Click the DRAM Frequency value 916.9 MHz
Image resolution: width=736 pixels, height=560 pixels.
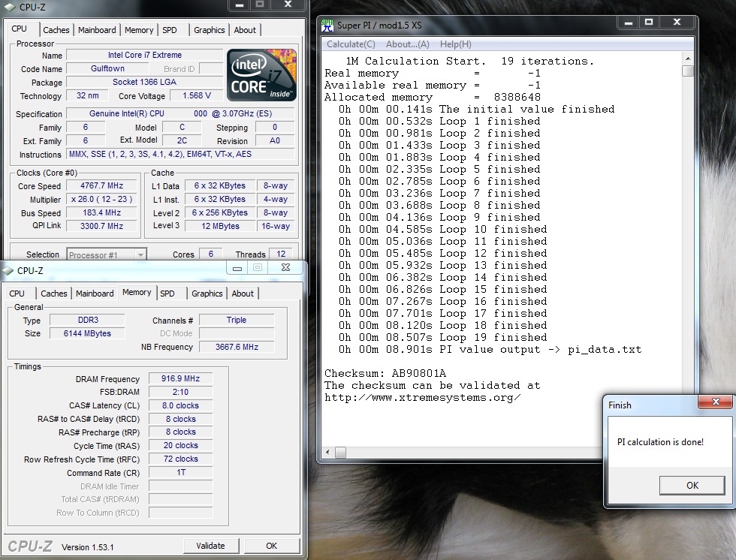(x=181, y=378)
